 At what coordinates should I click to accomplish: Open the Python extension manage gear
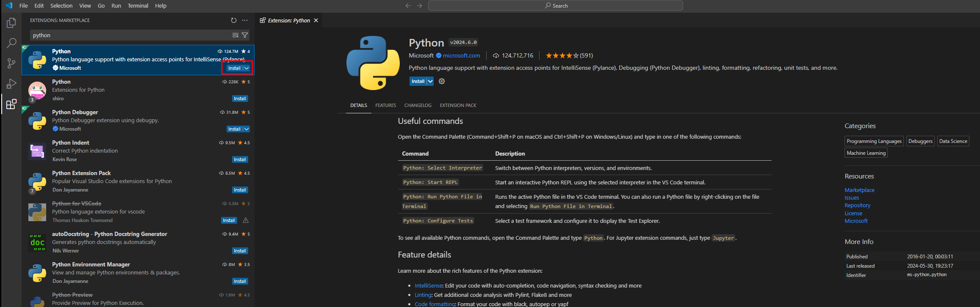pyautogui.click(x=442, y=81)
